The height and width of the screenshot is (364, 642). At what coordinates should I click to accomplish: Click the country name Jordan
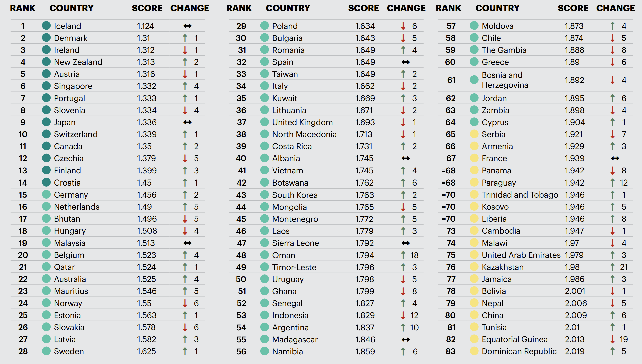pos(494,98)
